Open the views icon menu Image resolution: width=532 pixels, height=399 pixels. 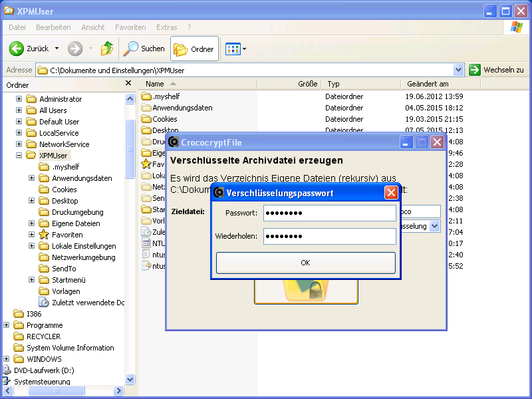click(x=235, y=49)
